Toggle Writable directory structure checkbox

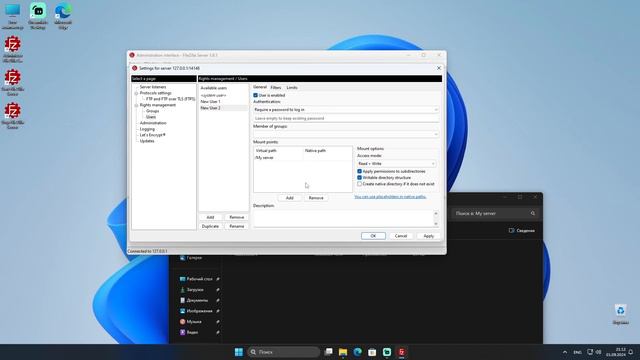click(360, 178)
